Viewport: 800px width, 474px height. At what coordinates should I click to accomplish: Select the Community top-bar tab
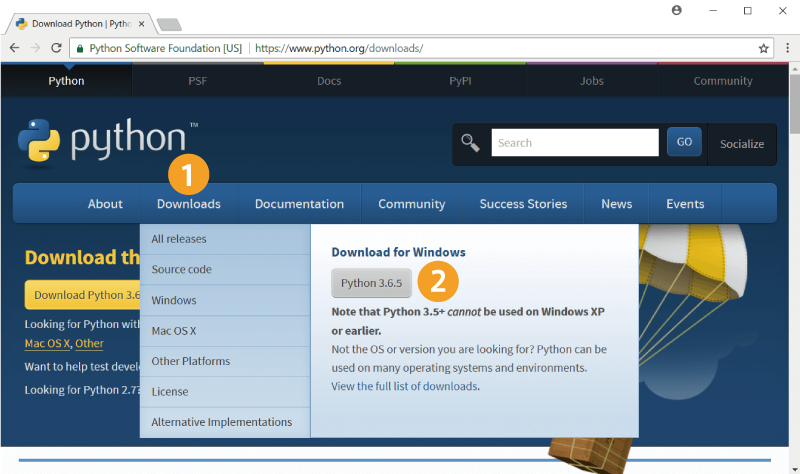tap(723, 81)
